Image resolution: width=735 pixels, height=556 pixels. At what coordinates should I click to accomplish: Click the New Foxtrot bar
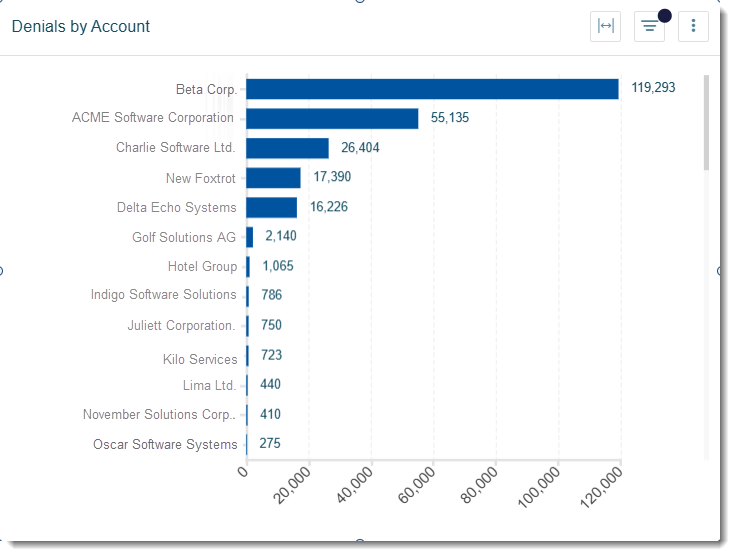click(273, 178)
